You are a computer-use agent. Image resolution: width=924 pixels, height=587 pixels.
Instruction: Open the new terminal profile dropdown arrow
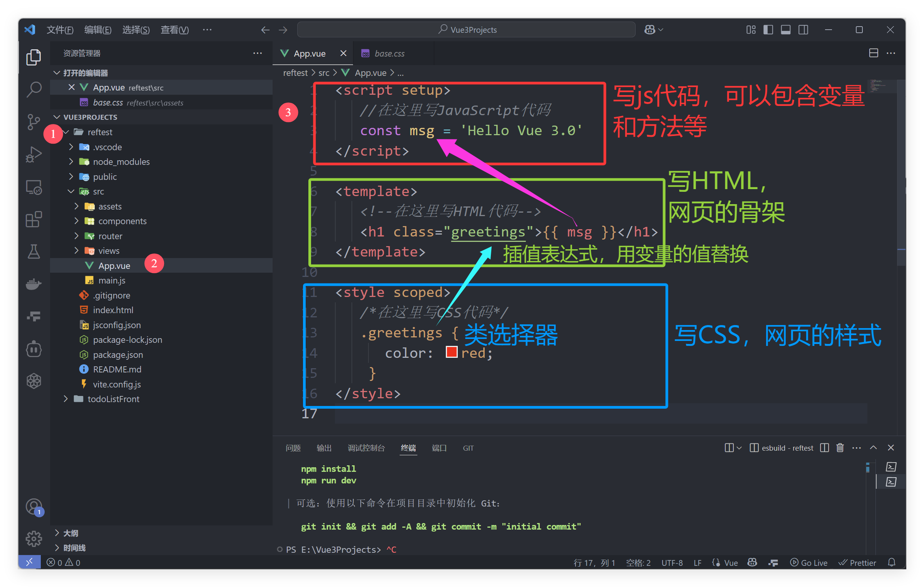tap(739, 448)
